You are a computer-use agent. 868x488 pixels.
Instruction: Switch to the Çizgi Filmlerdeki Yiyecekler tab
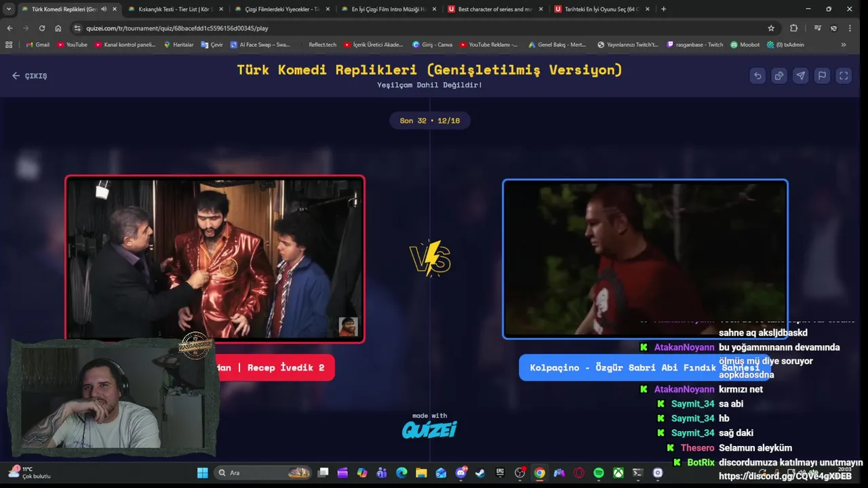click(281, 9)
